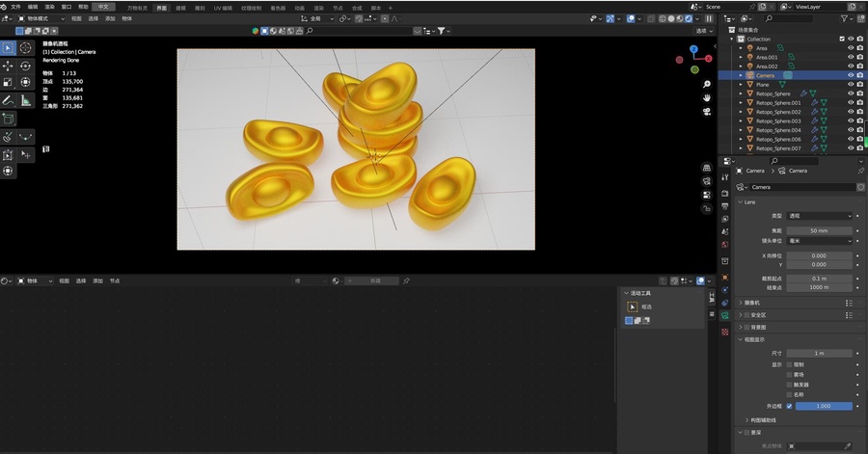Choose the Rotate tool in the toolbar
The width and height of the screenshot is (868, 454).
coord(25,67)
